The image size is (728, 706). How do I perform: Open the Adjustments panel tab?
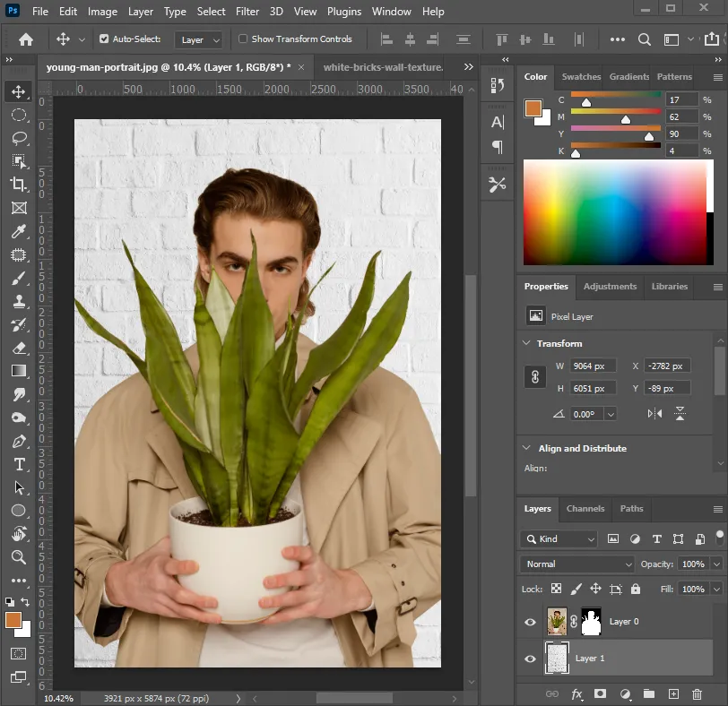tap(610, 287)
